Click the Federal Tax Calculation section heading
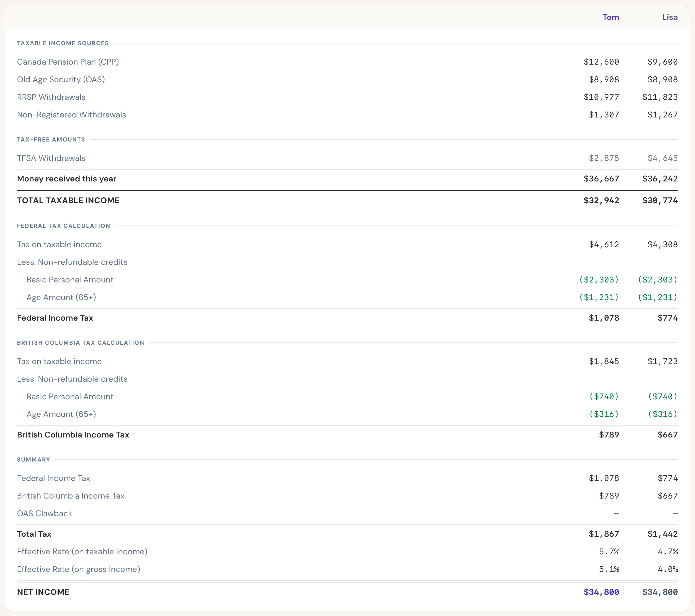 (64, 226)
